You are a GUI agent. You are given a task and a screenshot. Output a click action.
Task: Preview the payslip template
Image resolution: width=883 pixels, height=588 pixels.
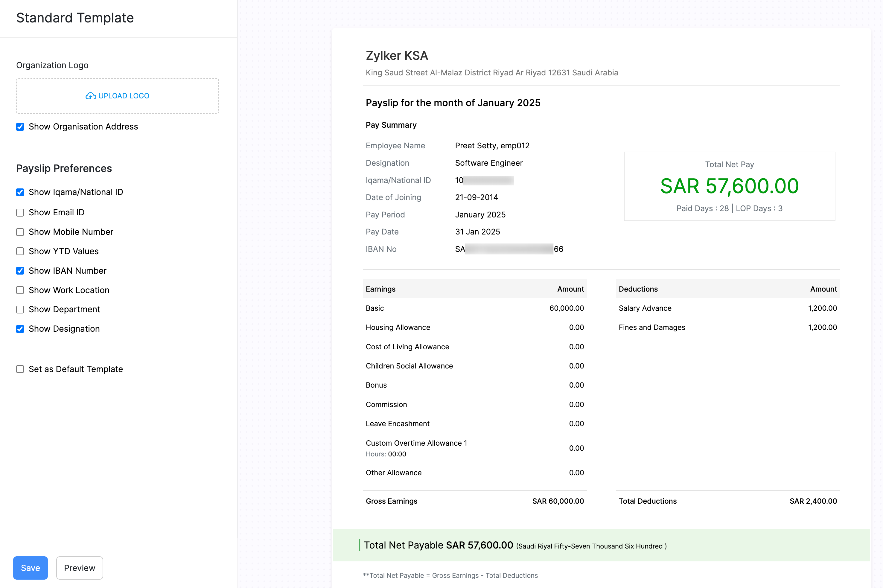coord(79,568)
